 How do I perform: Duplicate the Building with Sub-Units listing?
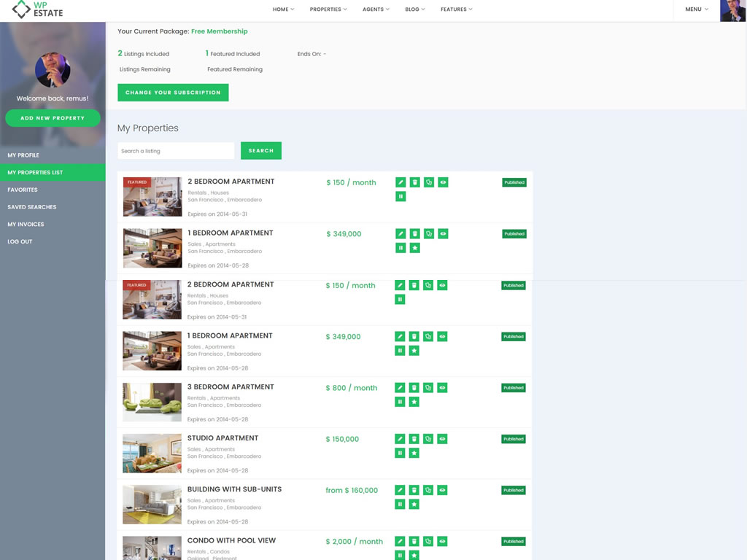click(428, 490)
